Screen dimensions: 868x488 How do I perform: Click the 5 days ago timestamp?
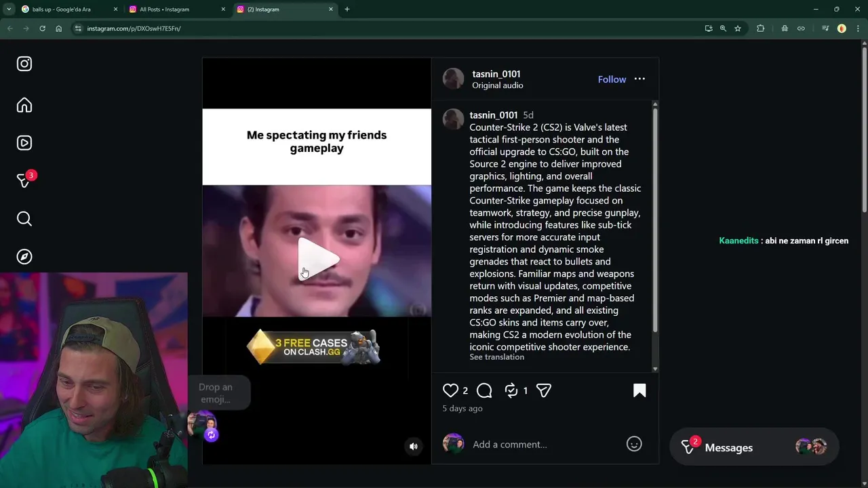[x=462, y=409]
